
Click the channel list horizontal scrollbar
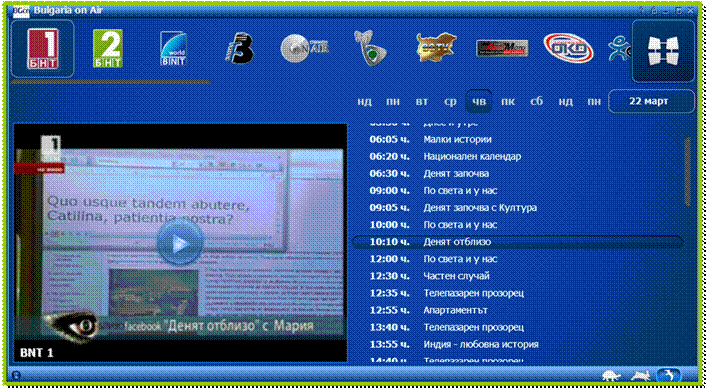110,82
